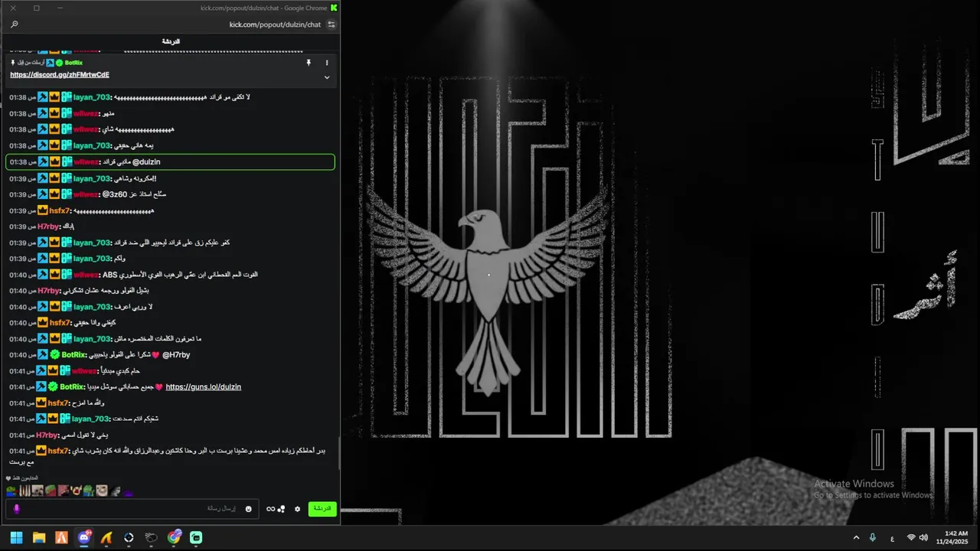Image resolution: width=980 pixels, height=551 pixels.
Task: Open pinned message three-dot options menu
Action: (327, 63)
